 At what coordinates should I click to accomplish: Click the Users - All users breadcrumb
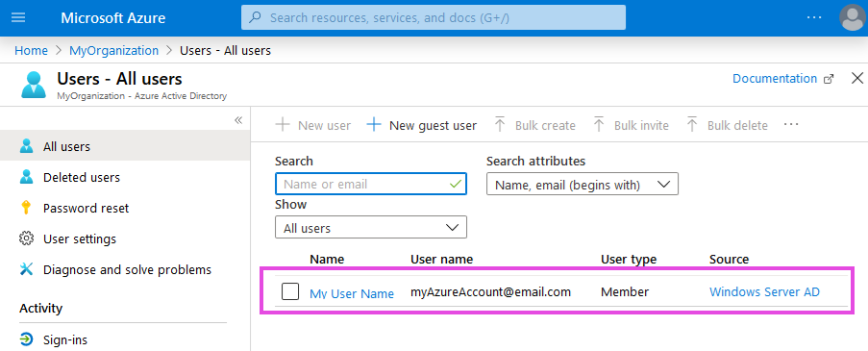(x=225, y=50)
